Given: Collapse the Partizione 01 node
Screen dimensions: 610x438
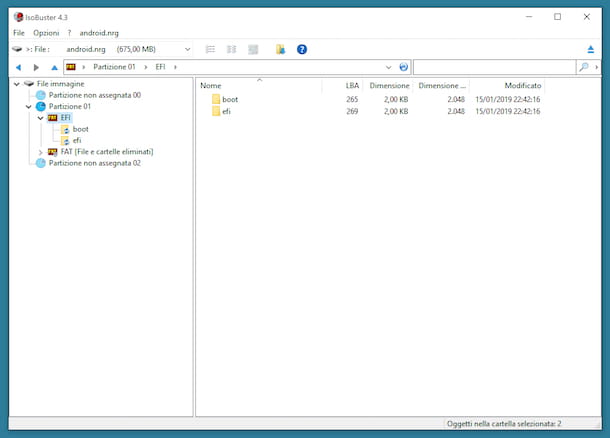Looking at the screenshot, I should [29, 106].
